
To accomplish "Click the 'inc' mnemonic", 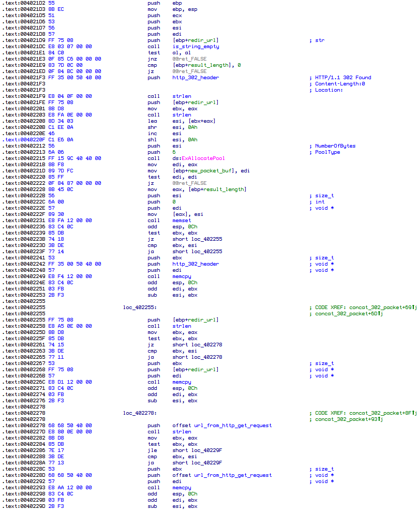I will point(152,134).
